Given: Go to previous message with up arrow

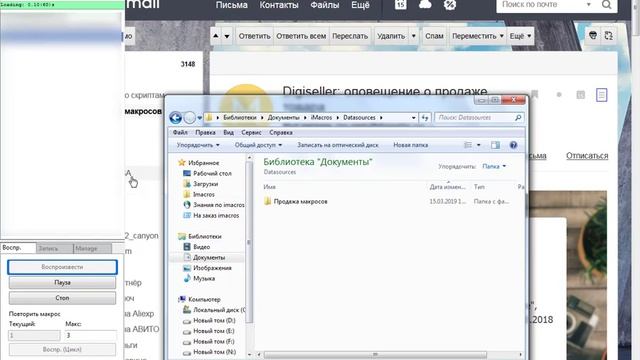Looking at the screenshot, I should (216, 36).
